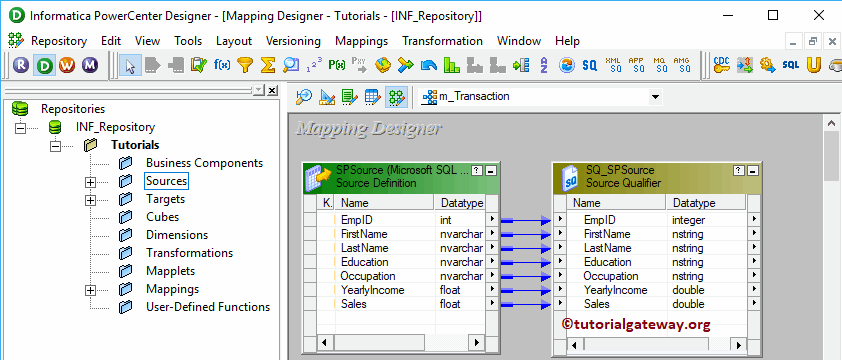Viewport: 842px width, 360px height.
Task: Switch to the Target Designer tool
Action: pos(327,97)
